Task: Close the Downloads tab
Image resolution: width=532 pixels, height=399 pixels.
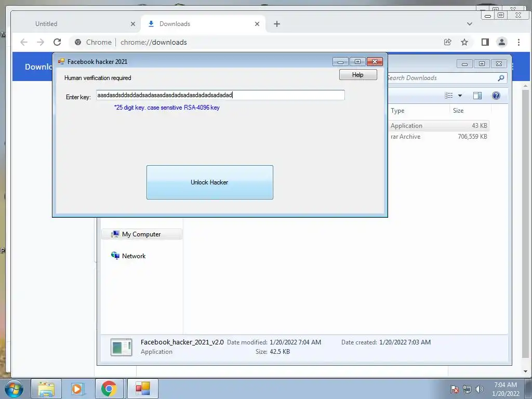Action: point(257,24)
